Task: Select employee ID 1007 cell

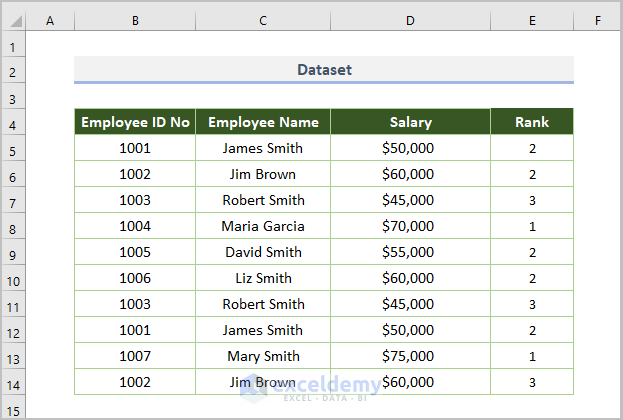Action: [135, 356]
